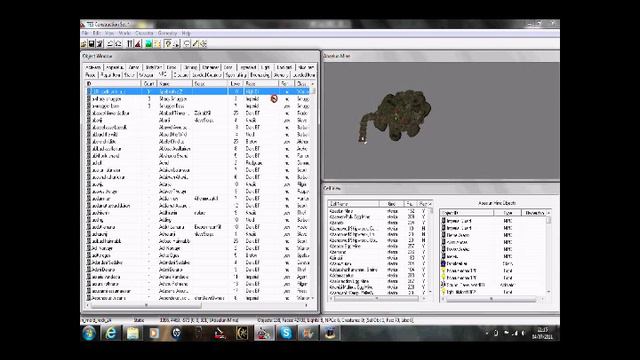Sort Object Window by Count column
The image size is (640, 360).
tap(149, 84)
